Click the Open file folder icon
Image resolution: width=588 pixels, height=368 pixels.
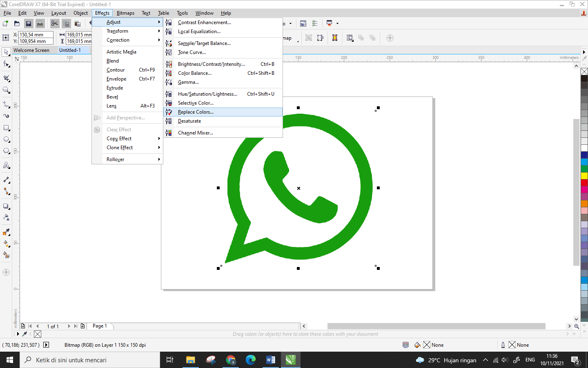17,24
